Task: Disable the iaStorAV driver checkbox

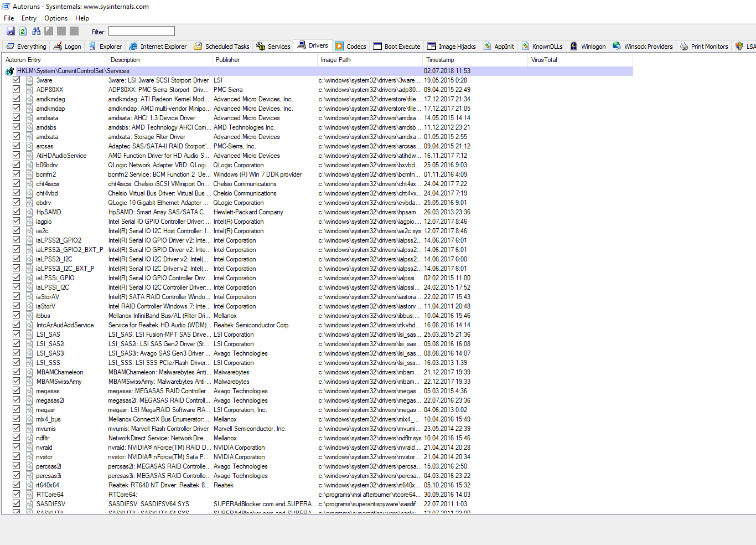Action: (x=17, y=296)
